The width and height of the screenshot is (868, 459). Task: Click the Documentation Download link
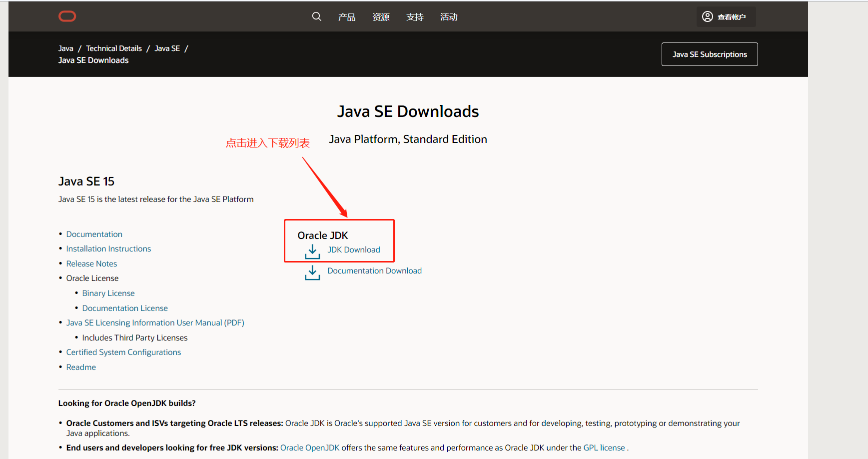[374, 270]
